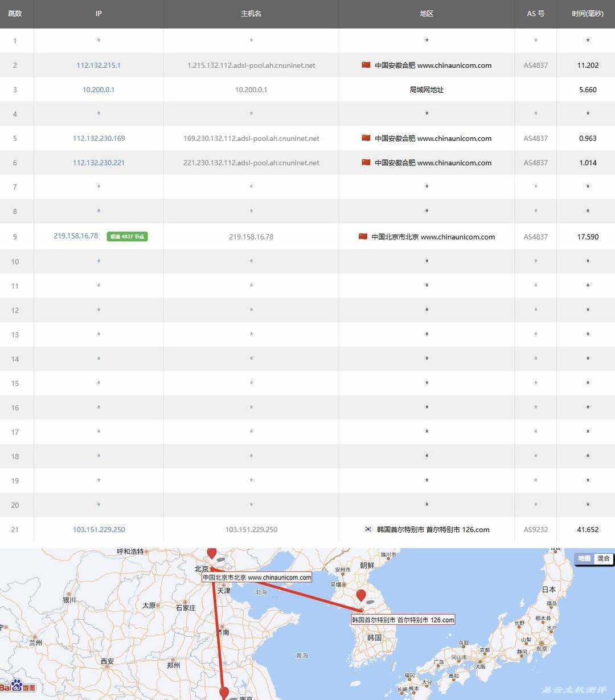
Task: Select hostname 103.151.229.250 in 主机名 column
Action: point(251,529)
